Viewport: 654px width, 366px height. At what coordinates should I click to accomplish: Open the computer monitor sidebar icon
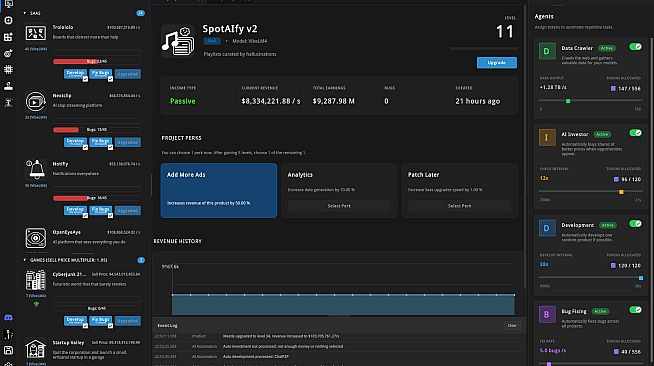[8, 4]
